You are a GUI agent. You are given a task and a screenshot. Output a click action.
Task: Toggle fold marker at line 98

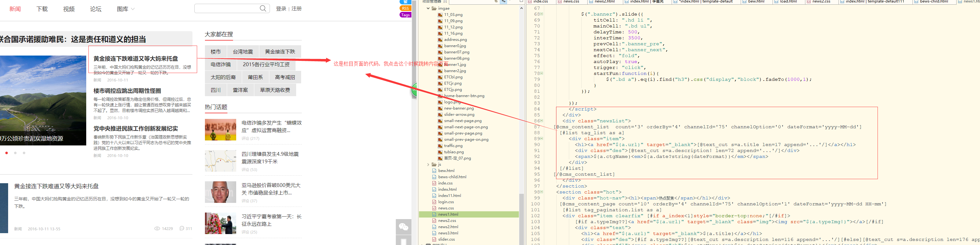pyautogui.click(x=542, y=192)
